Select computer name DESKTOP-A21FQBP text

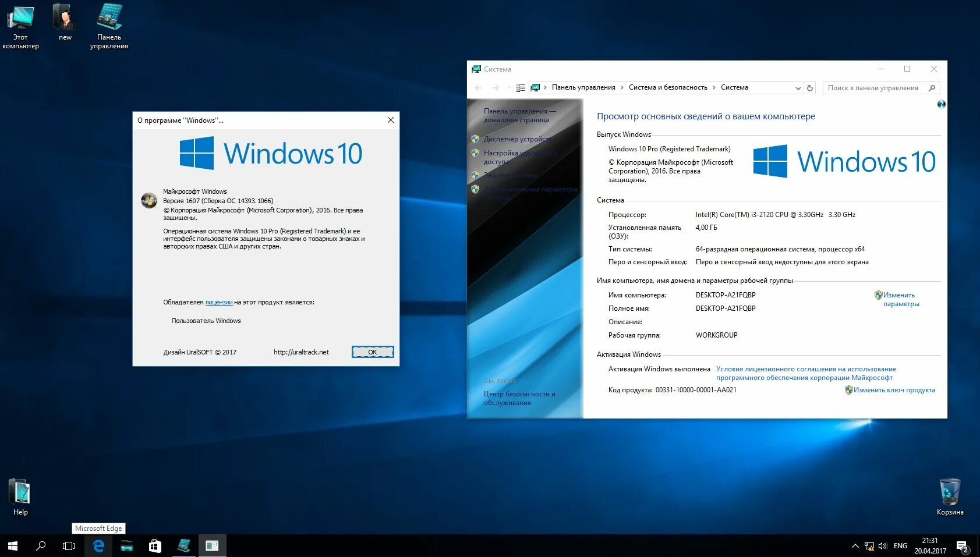(x=726, y=295)
